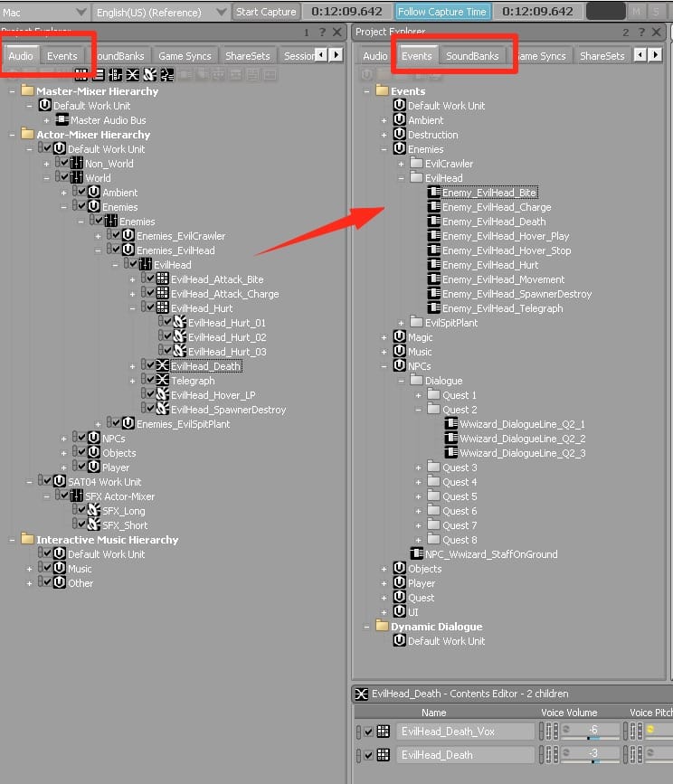Click the Enemy_EvilHead_Charge event icon
673x784 pixels.
pyautogui.click(x=434, y=207)
